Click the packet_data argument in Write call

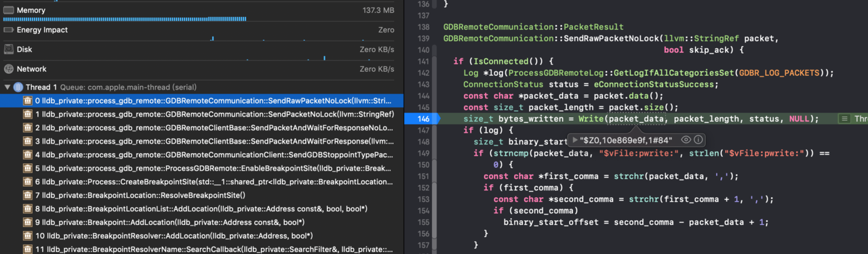[635, 119]
